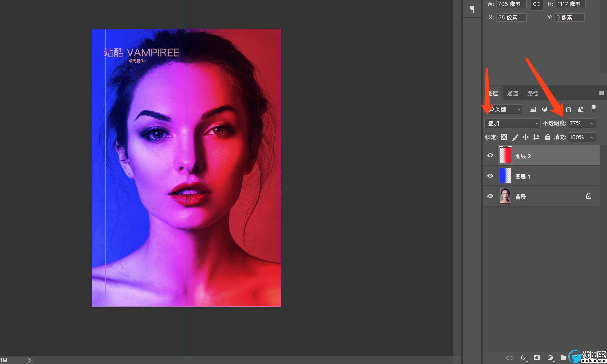
Task: Expand the opacity 77% slider arrow
Action: point(592,123)
